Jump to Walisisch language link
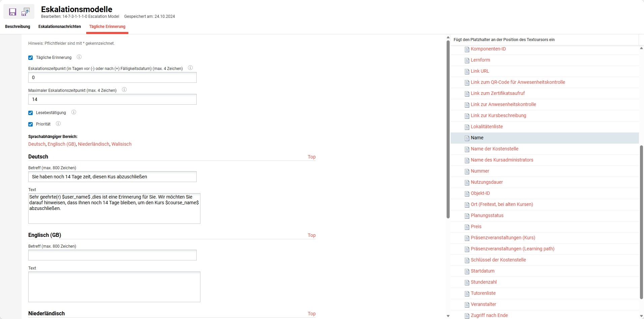The width and height of the screenshot is (644, 319). 122,144
